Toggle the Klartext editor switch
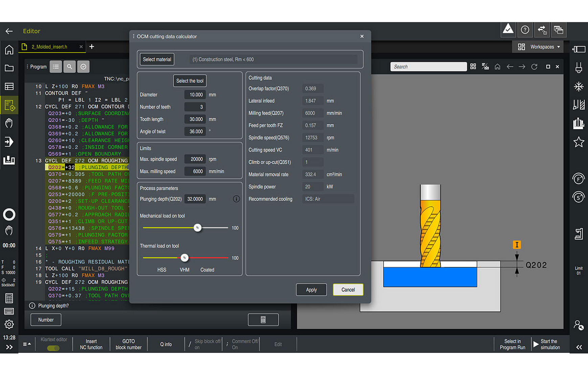This screenshot has width=588, height=376. (x=53, y=348)
